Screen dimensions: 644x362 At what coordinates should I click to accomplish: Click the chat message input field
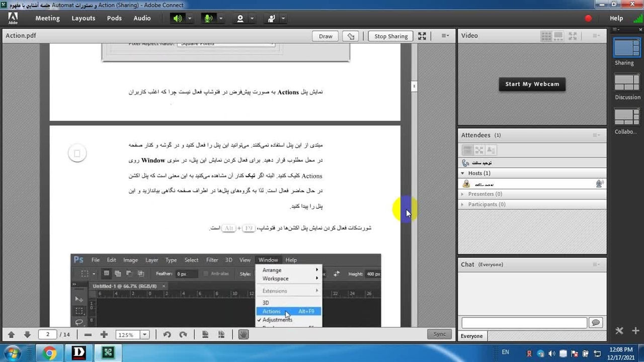pyautogui.click(x=524, y=323)
